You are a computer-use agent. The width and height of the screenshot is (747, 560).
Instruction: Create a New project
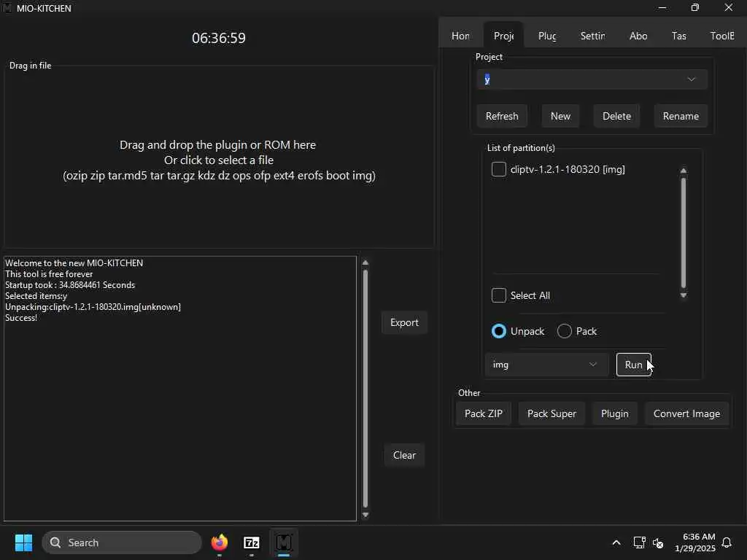point(560,116)
